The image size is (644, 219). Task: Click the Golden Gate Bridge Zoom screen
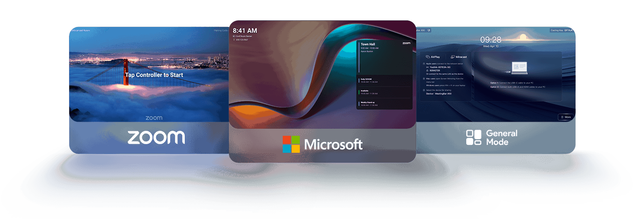149,75
